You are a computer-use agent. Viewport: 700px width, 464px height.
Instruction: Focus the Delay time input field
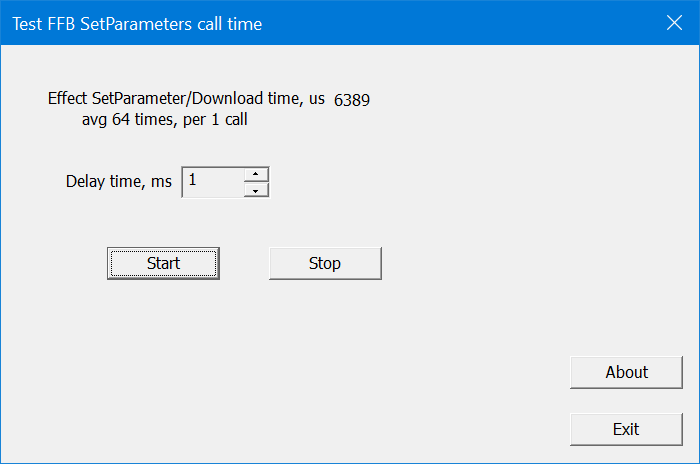click(x=212, y=182)
